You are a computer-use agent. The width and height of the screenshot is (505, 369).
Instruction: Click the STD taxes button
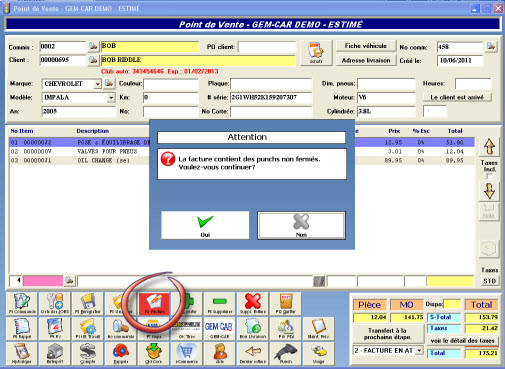[489, 281]
